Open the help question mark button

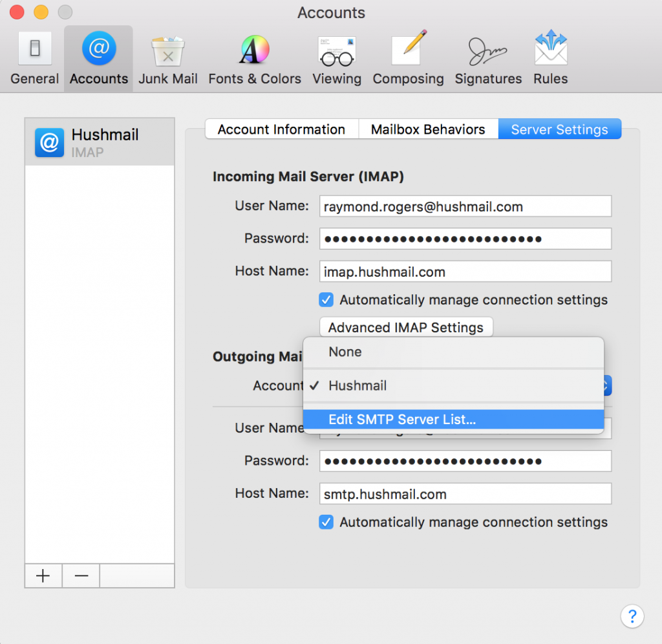[632, 616]
